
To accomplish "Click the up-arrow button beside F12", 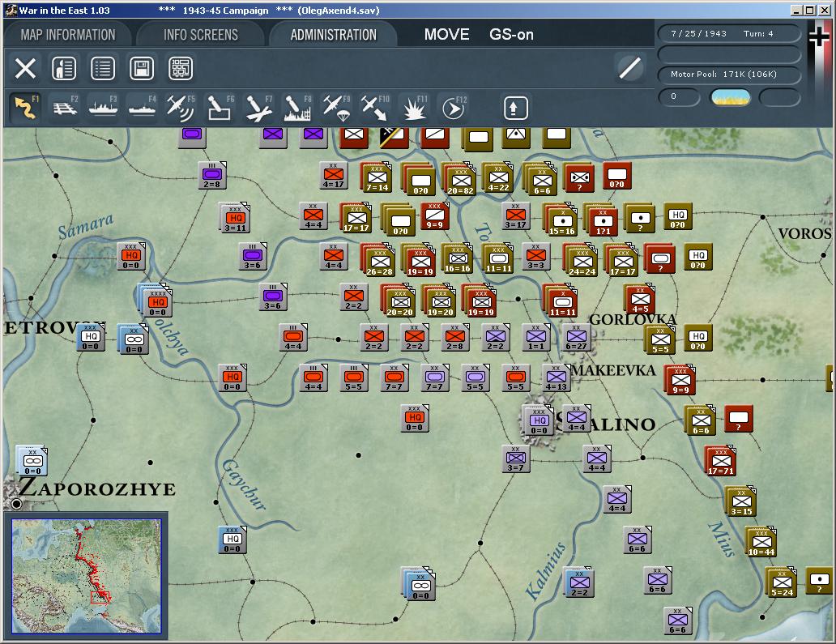I will [515, 109].
